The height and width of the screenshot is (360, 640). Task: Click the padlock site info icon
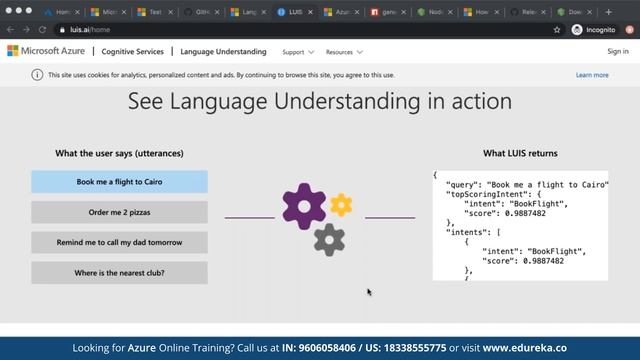(62, 30)
